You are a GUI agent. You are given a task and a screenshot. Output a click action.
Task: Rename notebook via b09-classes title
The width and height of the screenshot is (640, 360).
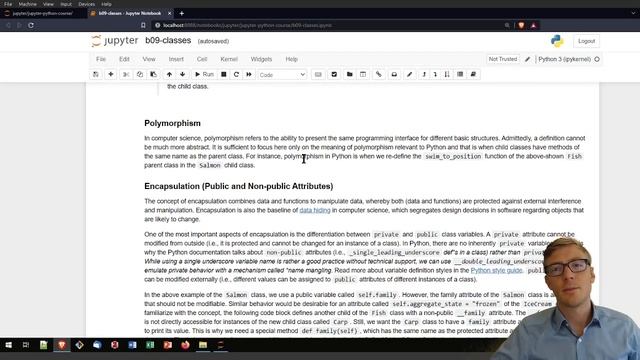coord(168,40)
